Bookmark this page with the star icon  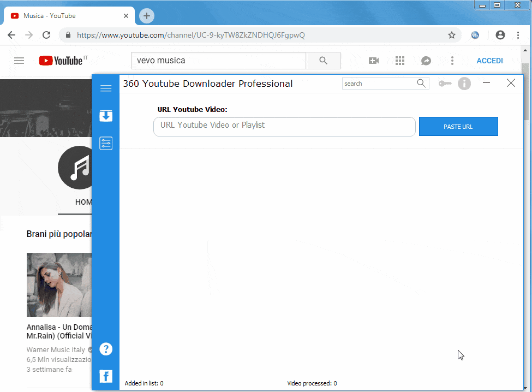coord(452,35)
